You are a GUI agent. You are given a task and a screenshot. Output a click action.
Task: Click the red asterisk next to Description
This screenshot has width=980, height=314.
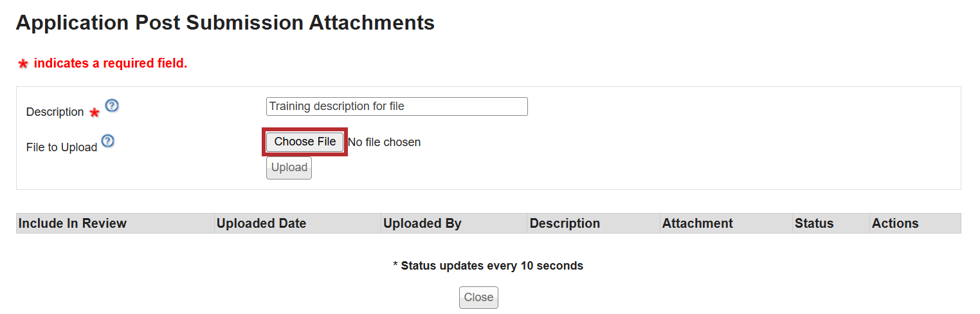pyautogui.click(x=95, y=113)
